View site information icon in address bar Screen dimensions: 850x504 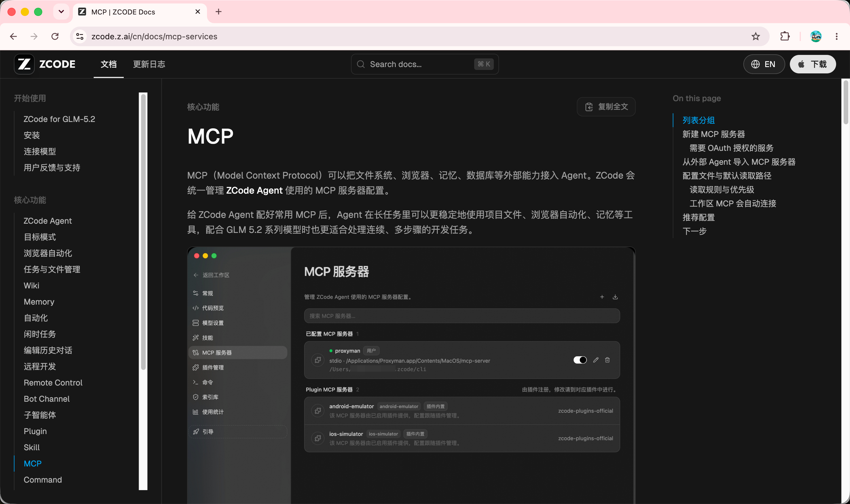tap(80, 36)
